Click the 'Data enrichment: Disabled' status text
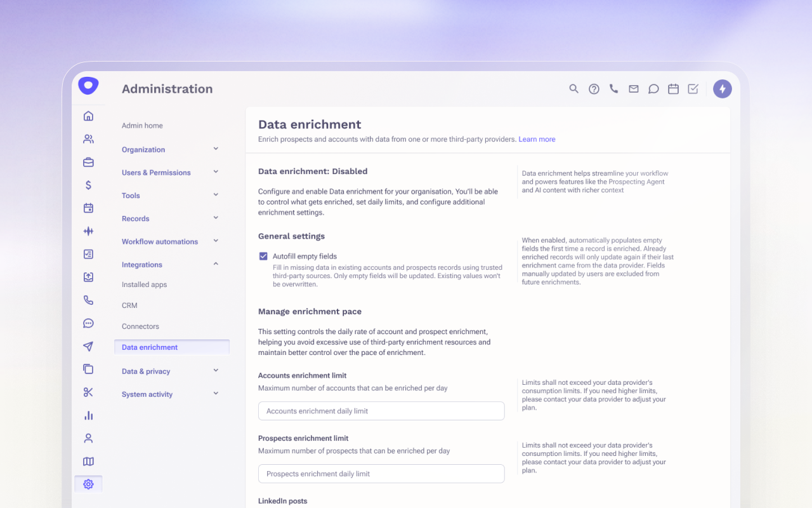Viewport: 812px width, 508px height. (x=313, y=171)
